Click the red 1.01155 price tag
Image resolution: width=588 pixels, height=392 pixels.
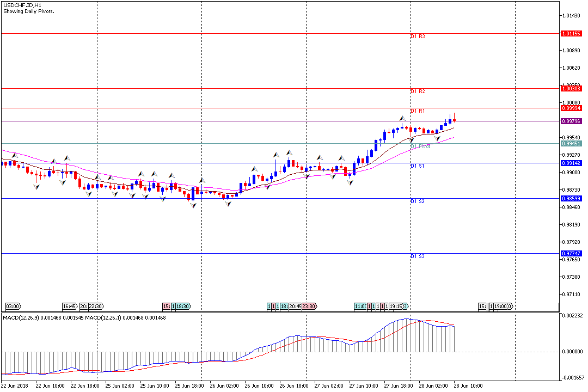click(571, 34)
